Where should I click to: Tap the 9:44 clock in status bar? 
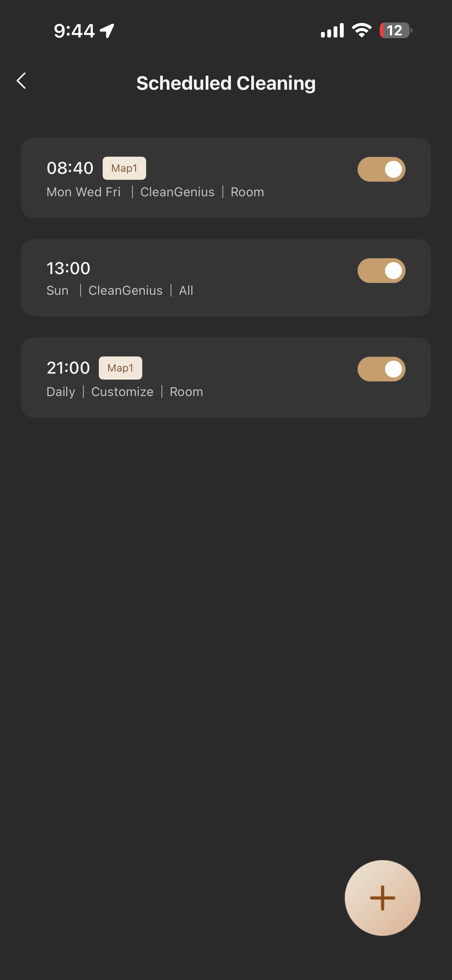pyautogui.click(x=74, y=30)
